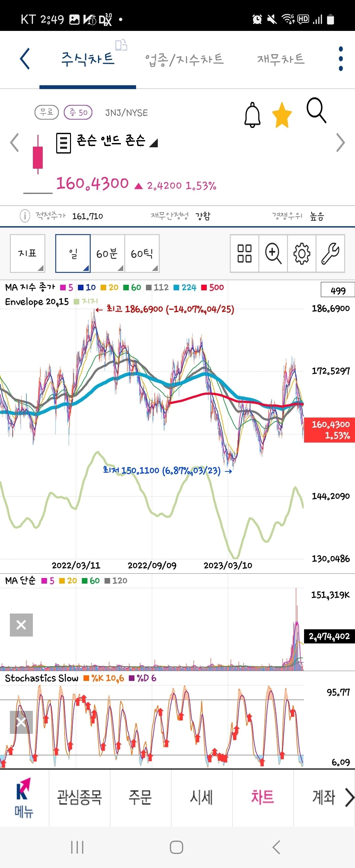
Task: Open 주문 in bottom navigation
Action: click(x=140, y=798)
